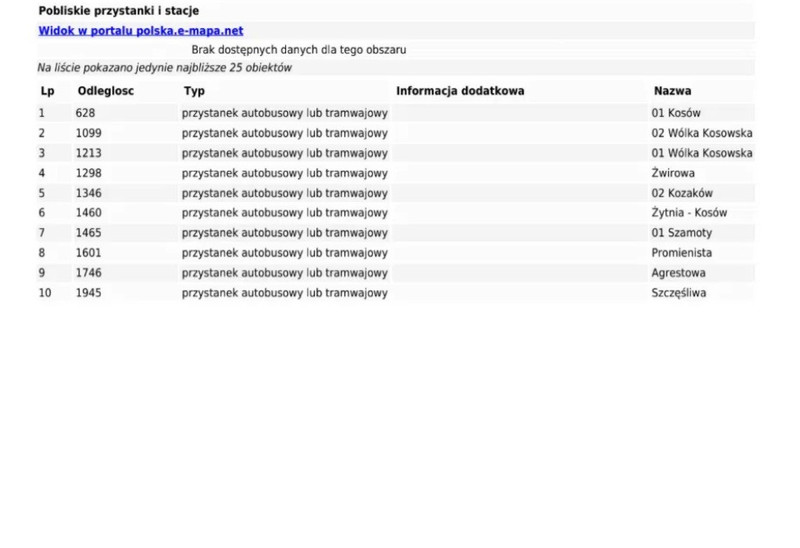Click the Nazwa column header
This screenshot has width=800, height=548.
[672, 91]
